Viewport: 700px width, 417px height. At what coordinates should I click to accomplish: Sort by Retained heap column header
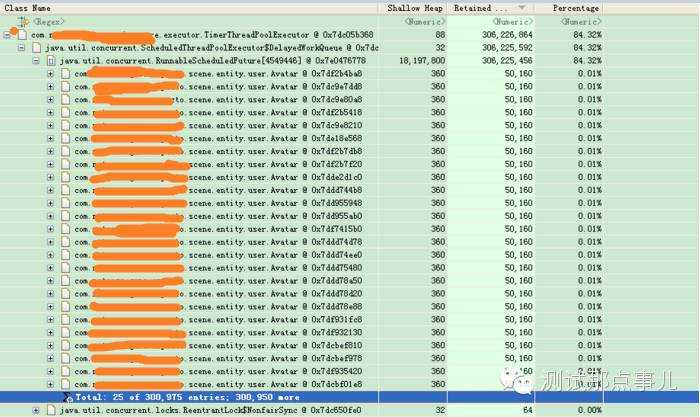491,8
